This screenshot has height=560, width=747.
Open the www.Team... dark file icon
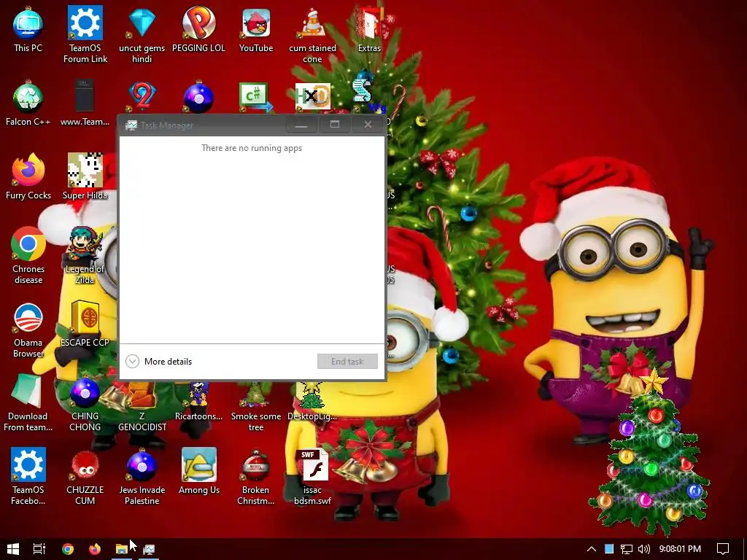click(x=85, y=104)
